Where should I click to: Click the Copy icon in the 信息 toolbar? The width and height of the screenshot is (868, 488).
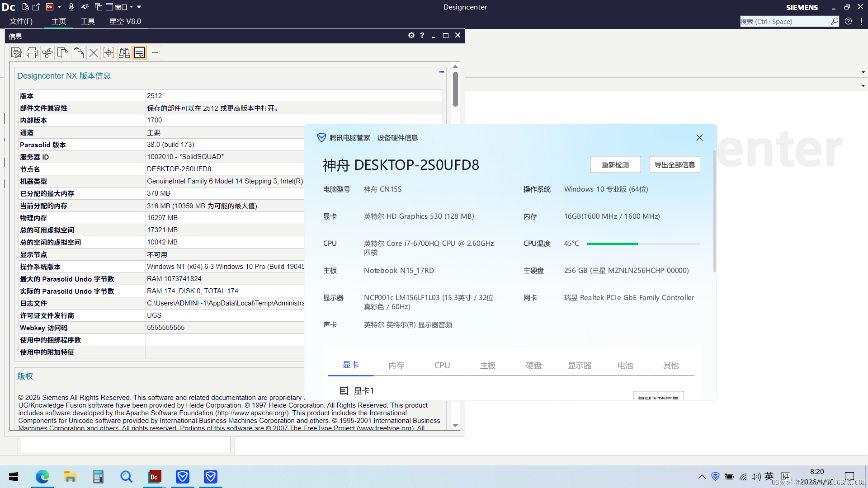[x=63, y=53]
